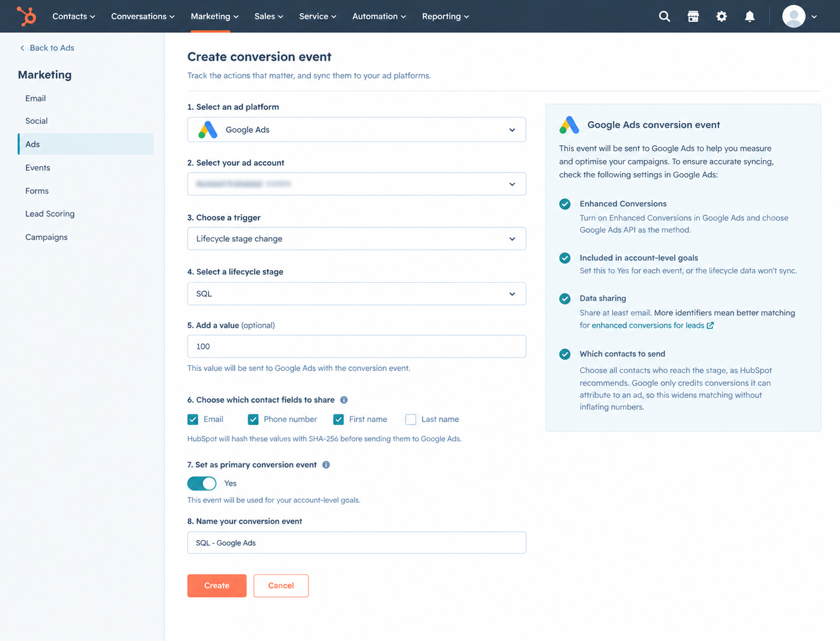Image resolution: width=840 pixels, height=641 pixels.
Task: Click the HubSpot sprocket logo
Action: 26,16
